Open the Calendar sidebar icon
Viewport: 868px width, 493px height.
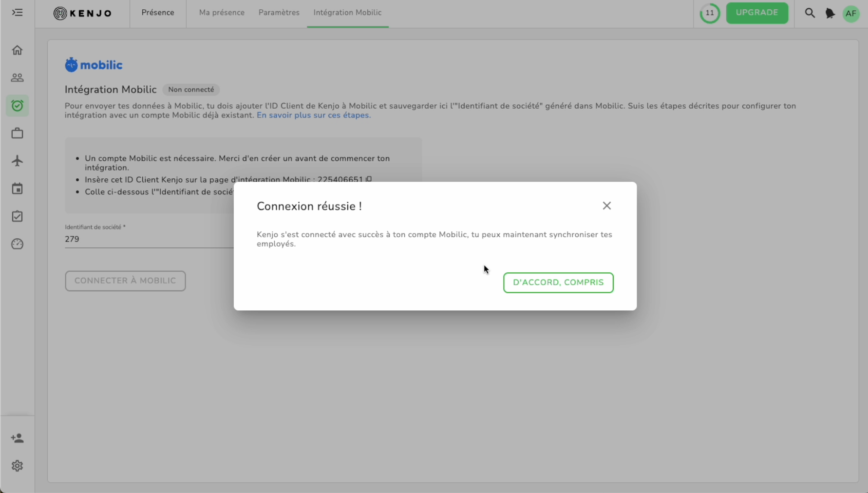(x=18, y=189)
